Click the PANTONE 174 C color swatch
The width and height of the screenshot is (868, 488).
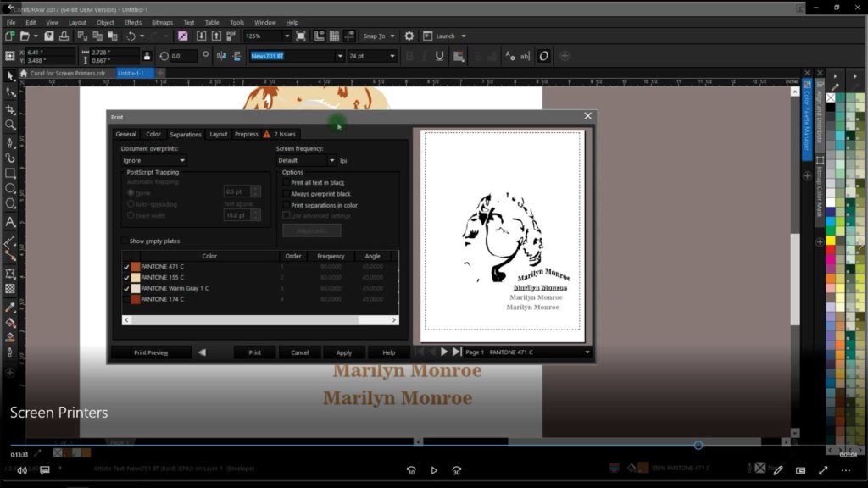[x=136, y=299]
